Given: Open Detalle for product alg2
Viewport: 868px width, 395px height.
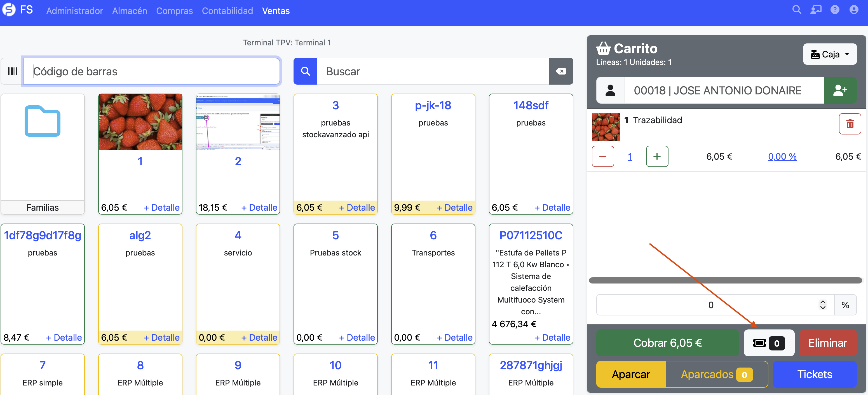Looking at the screenshot, I should pos(161,337).
